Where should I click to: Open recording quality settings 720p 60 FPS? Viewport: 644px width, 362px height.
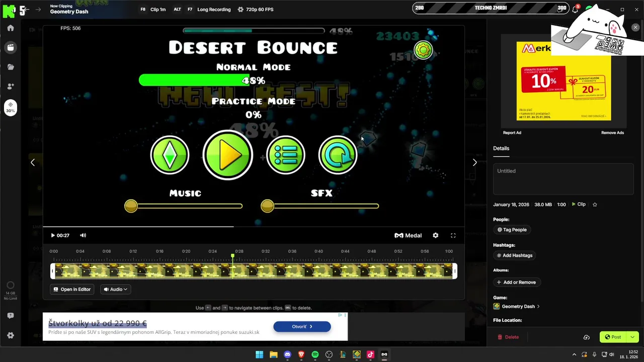pos(255,10)
